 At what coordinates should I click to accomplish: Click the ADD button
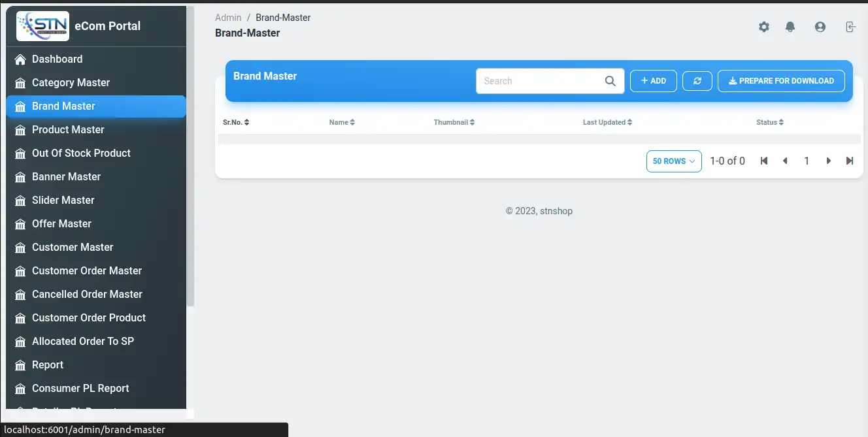coord(653,81)
